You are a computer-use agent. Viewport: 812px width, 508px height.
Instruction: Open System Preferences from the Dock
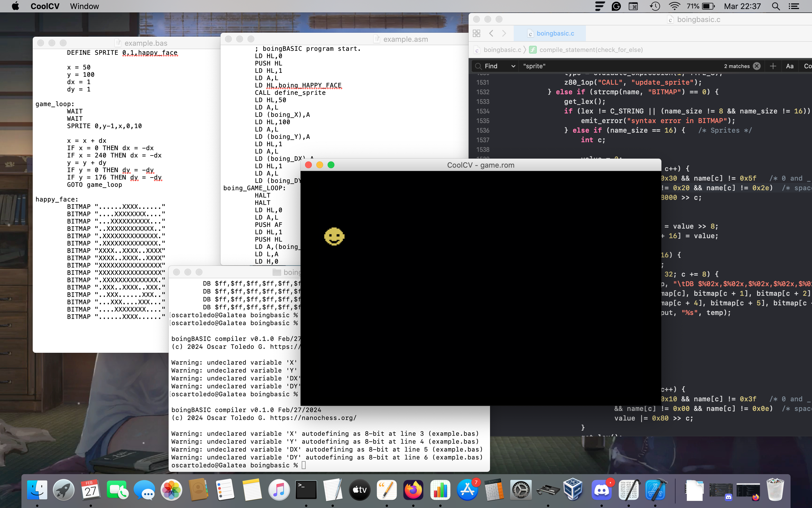coord(520,490)
